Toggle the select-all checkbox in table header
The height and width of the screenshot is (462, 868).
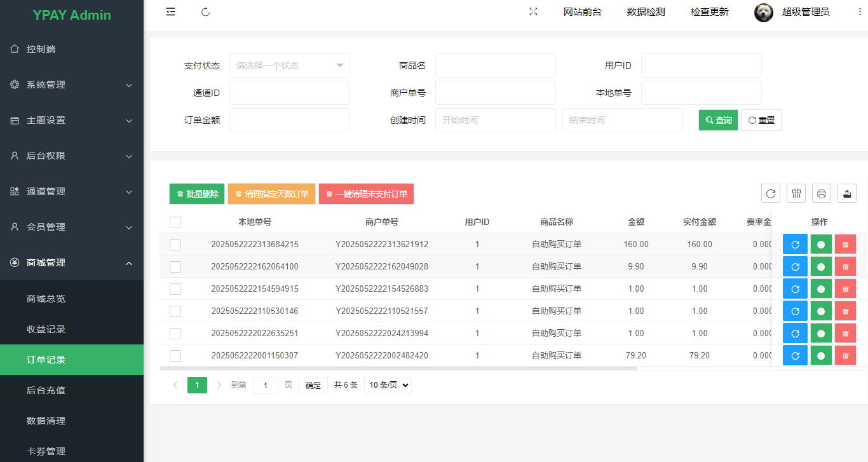(x=175, y=222)
